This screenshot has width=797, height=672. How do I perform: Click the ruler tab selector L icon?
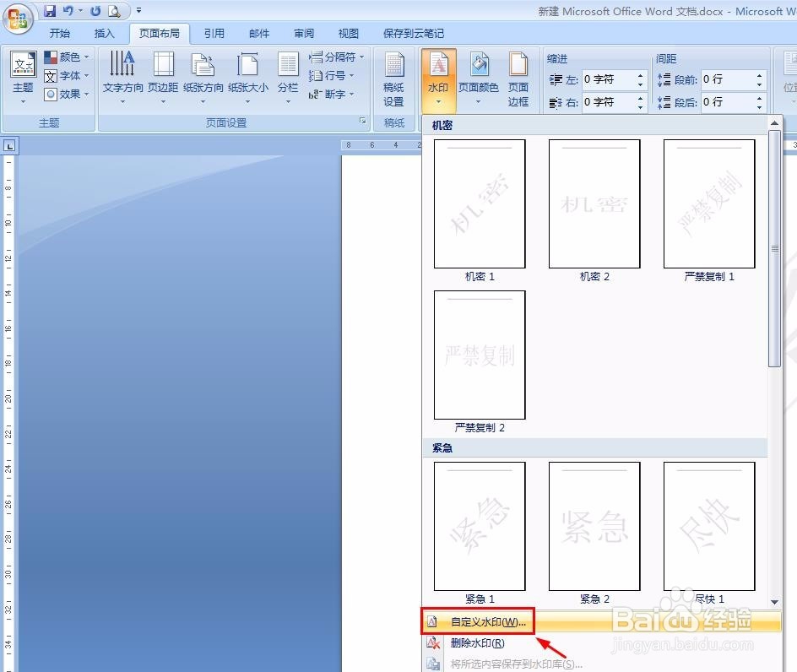pyautogui.click(x=9, y=146)
